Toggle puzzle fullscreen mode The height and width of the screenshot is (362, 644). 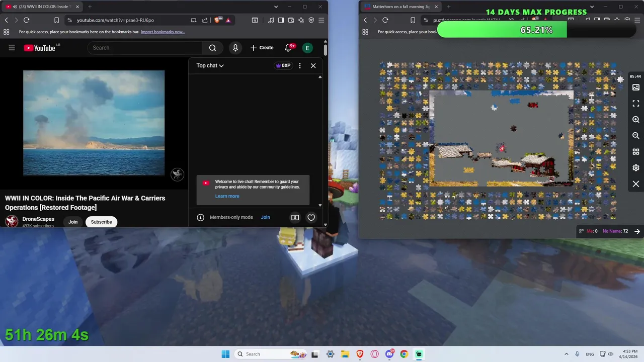point(635,104)
